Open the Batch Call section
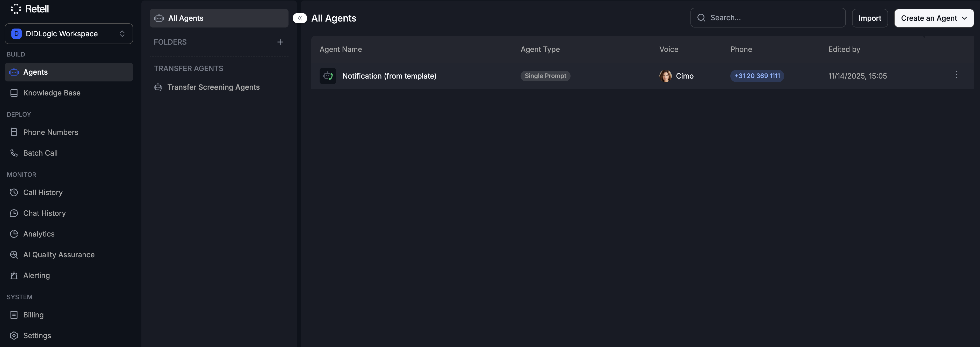This screenshot has width=980, height=347. [x=40, y=153]
